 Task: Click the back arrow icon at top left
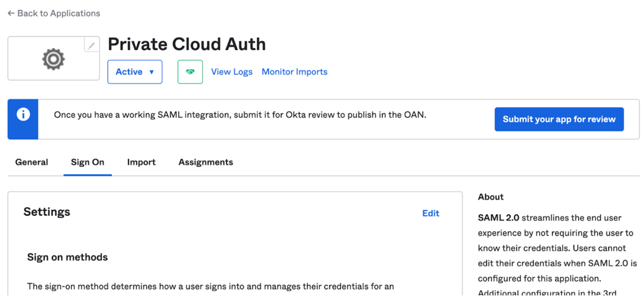click(11, 13)
